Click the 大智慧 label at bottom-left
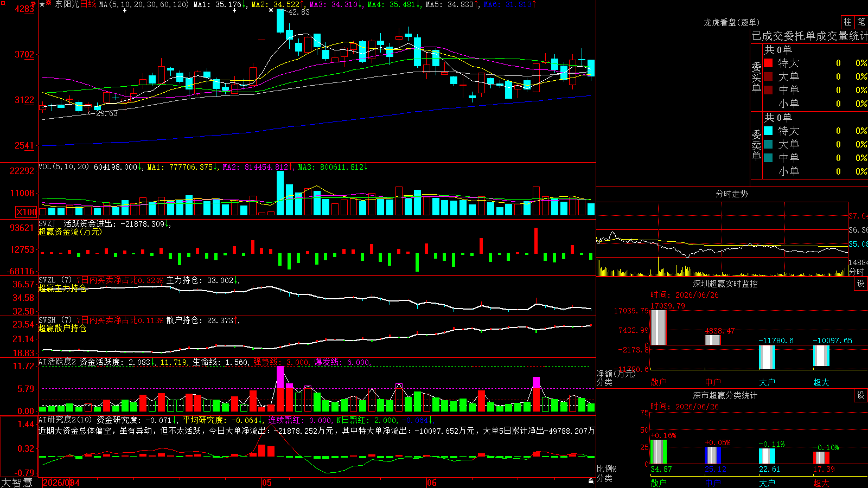868x488 pixels. click(x=17, y=483)
